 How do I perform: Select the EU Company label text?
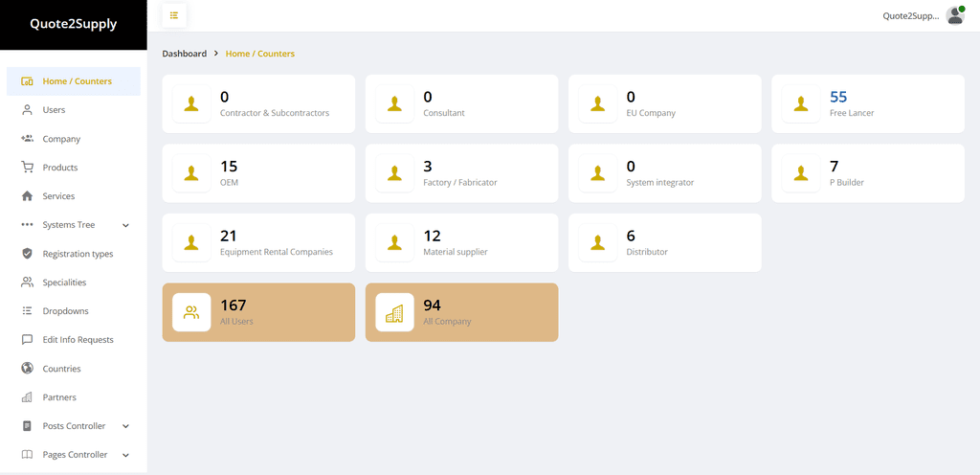point(651,113)
